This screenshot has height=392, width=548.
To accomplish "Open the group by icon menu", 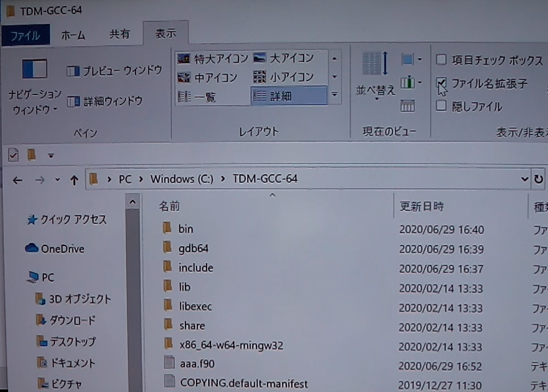I will [x=411, y=59].
